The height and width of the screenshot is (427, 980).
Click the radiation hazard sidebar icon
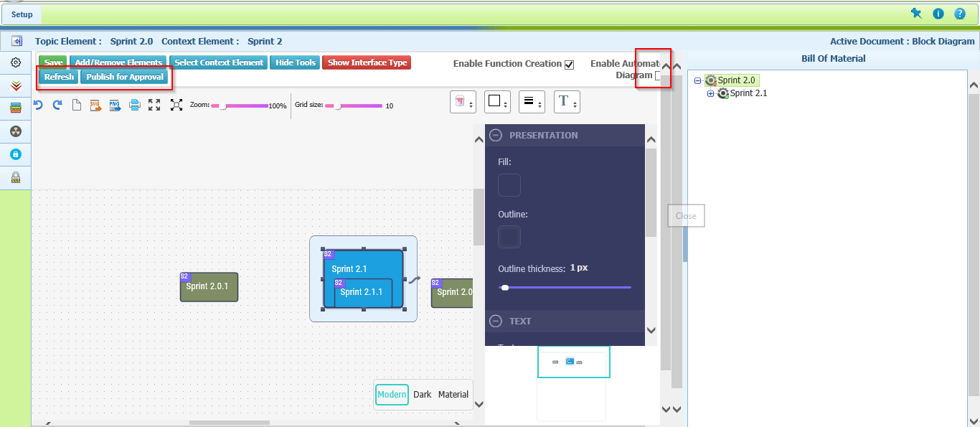pos(16,131)
